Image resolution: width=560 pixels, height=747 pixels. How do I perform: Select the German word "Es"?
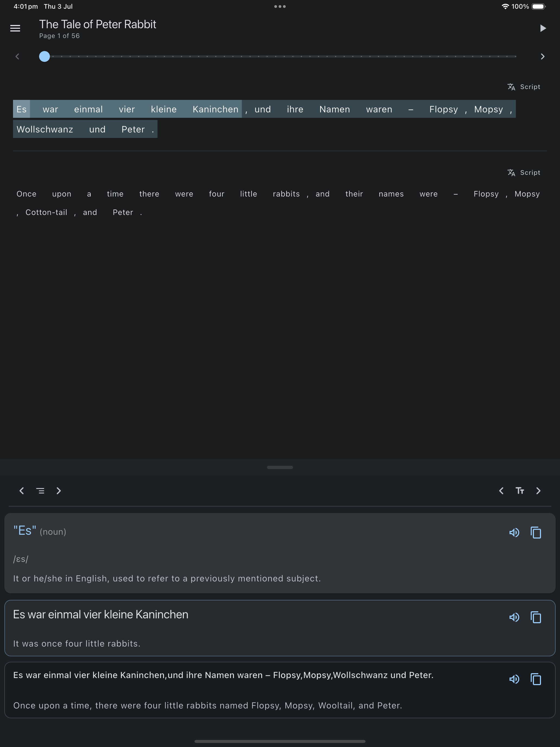[22, 109]
